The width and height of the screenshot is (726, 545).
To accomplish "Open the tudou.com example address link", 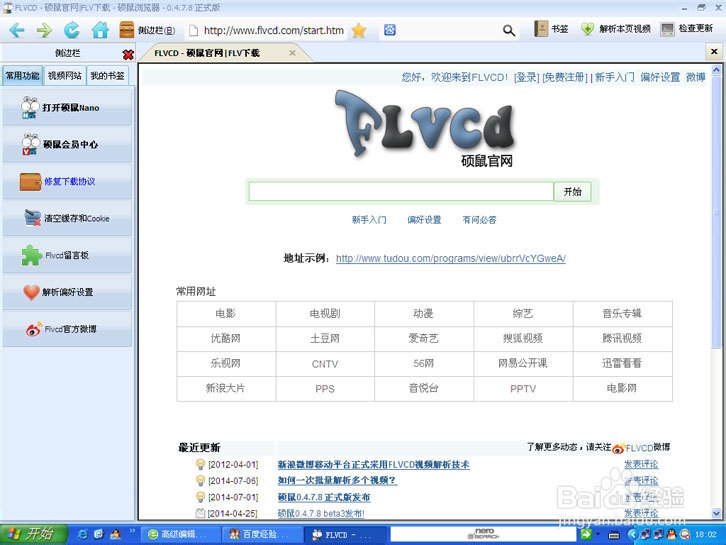I will 451,258.
